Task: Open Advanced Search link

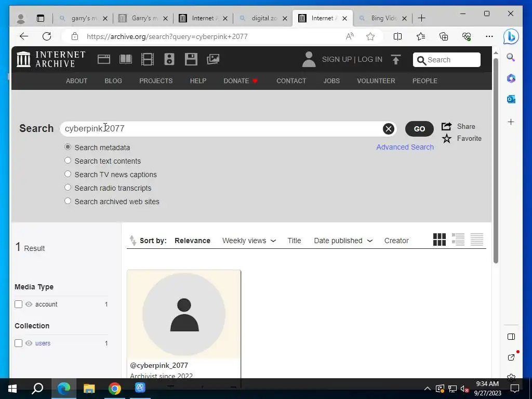Action: [x=405, y=147]
